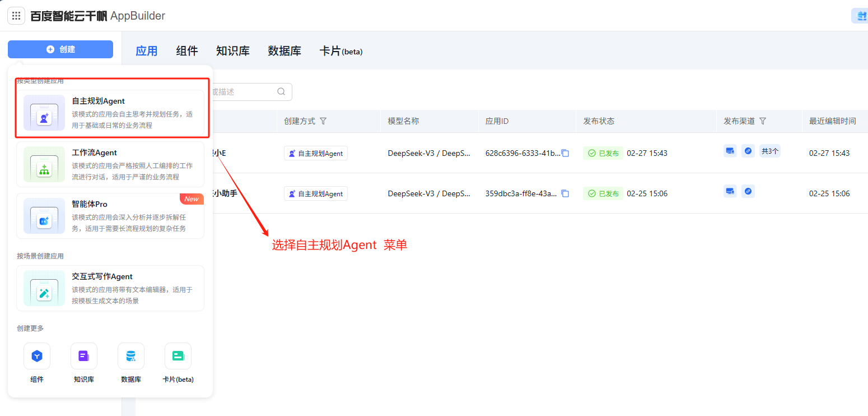
Task: Open the 卡片(beta) tab
Action: (341, 51)
